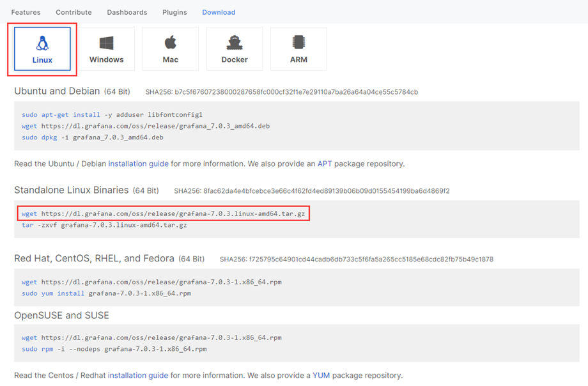The height and width of the screenshot is (386, 588).
Task: Follow the APT package repository link
Action: click(325, 164)
